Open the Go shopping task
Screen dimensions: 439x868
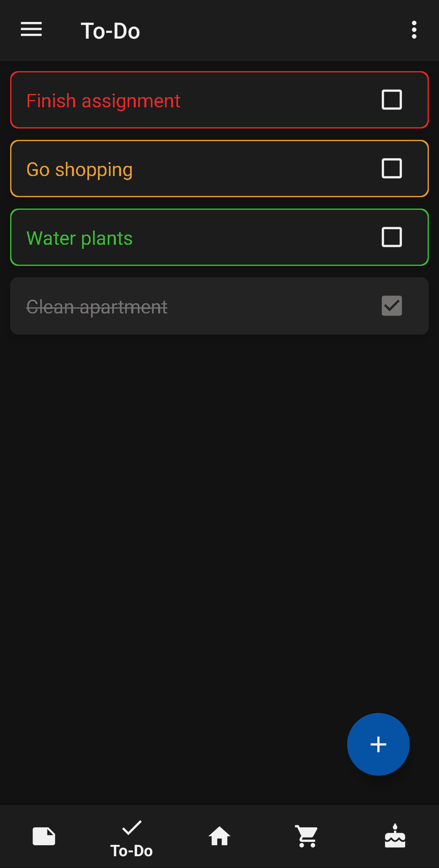(80, 170)
